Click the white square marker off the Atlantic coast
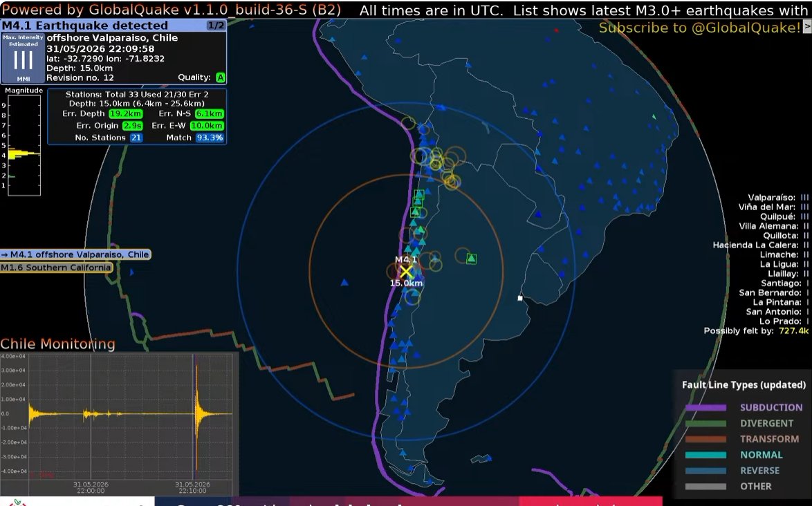812x506 pixels. coord(520,298)
